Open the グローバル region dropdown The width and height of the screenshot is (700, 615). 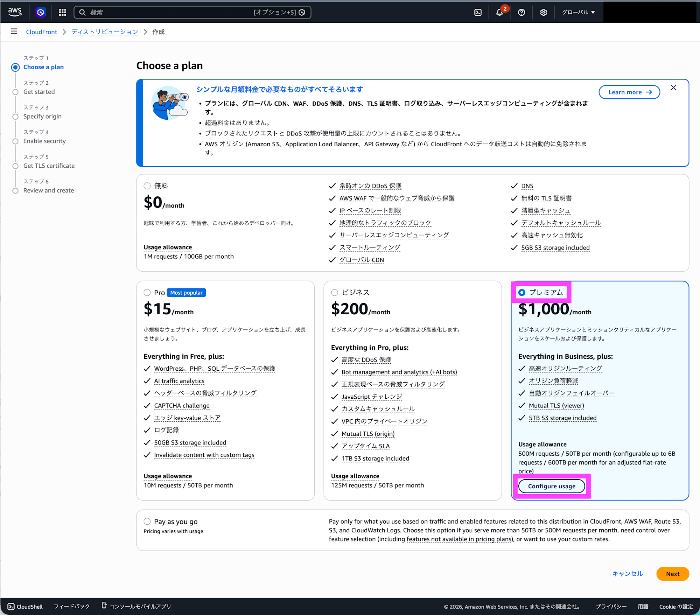[x=579, y=12]
